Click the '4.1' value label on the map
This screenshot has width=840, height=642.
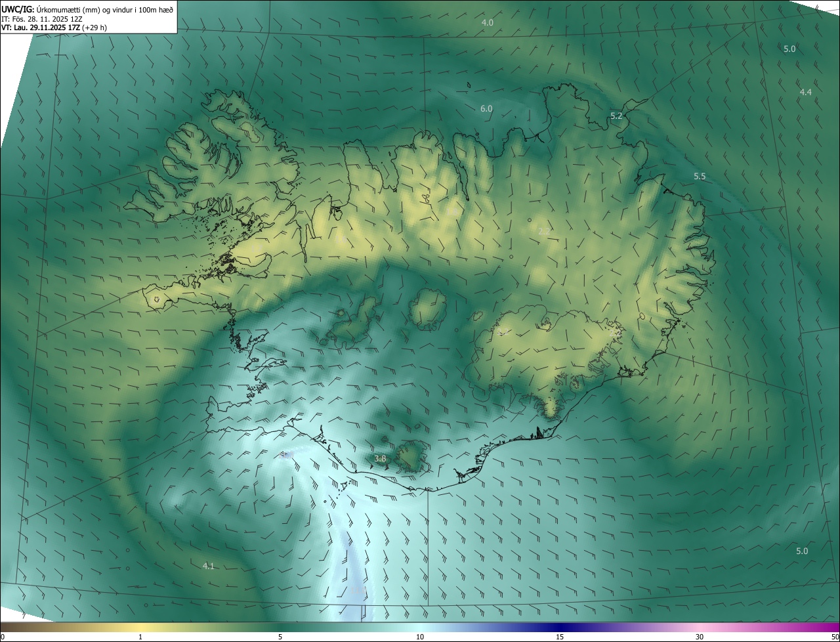click(209, 566)
